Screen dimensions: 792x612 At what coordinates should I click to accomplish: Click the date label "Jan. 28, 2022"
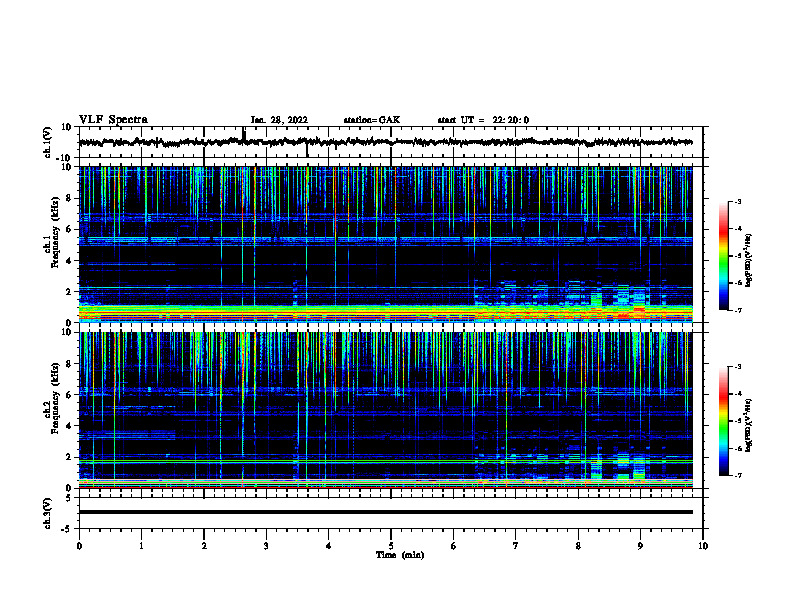coord(279,120)
